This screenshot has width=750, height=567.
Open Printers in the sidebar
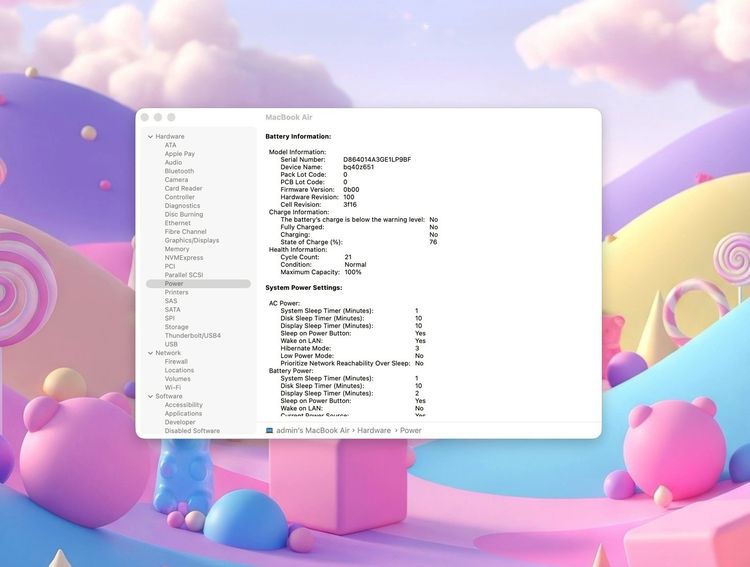pyautogui.click(x=176, y=292)
